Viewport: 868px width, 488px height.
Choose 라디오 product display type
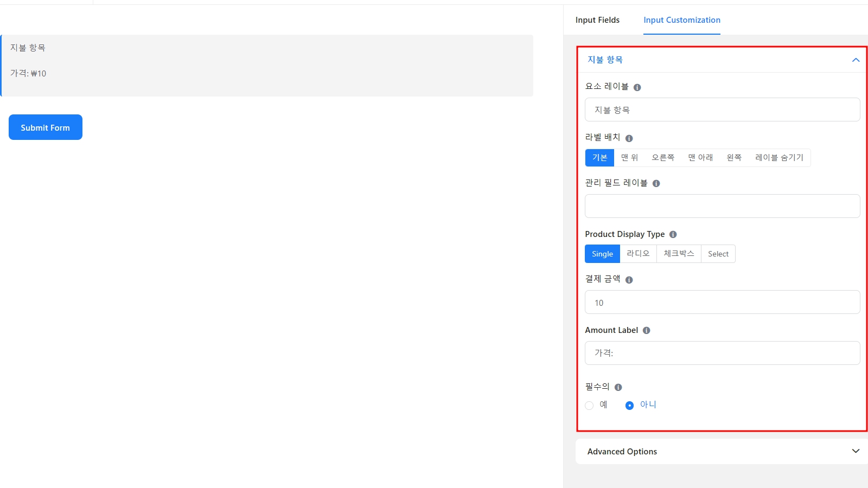(638, 254)
